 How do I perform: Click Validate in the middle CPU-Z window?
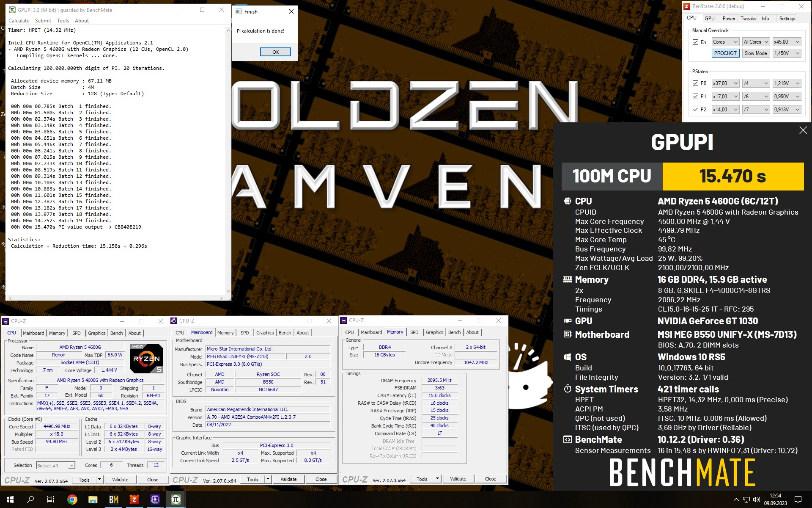tap(288, 479)
